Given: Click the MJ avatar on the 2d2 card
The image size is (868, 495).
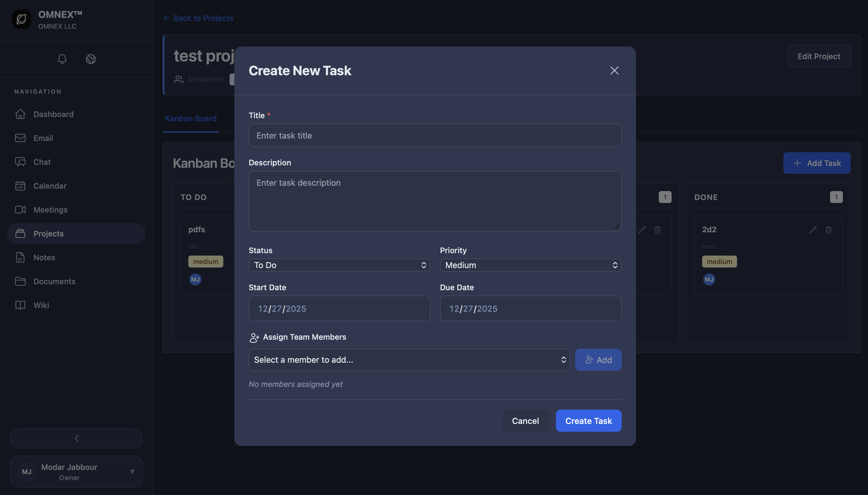Looking at the screenshot, I should 709,279.
